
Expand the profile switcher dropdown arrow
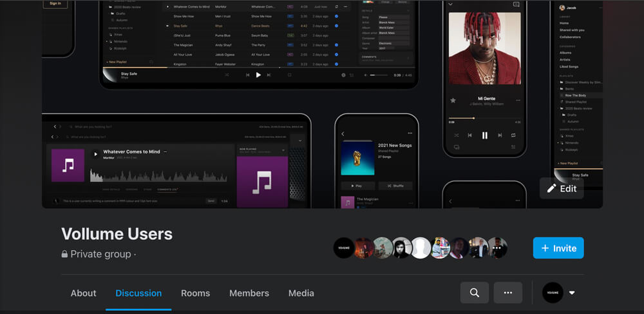[x=572, y=293]
